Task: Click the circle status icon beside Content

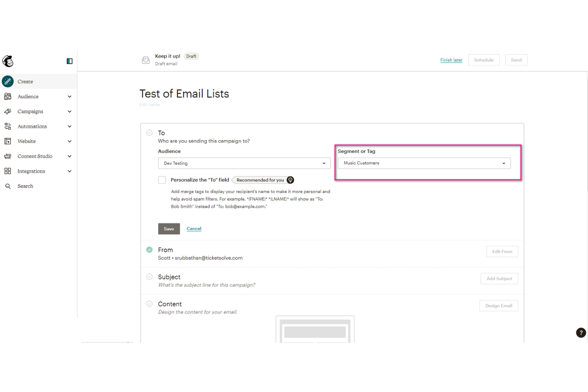Action: (x=149, y=304)
